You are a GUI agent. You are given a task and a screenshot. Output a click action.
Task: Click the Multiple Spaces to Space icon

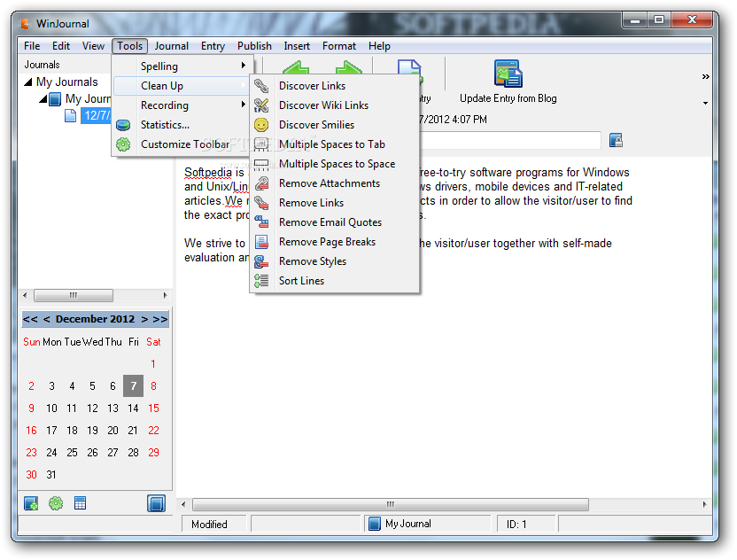pyautogui.click(x=261, y=164)
